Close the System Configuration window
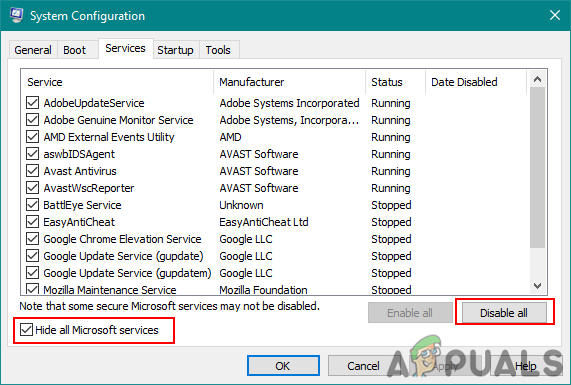 [x=555, y=15]
